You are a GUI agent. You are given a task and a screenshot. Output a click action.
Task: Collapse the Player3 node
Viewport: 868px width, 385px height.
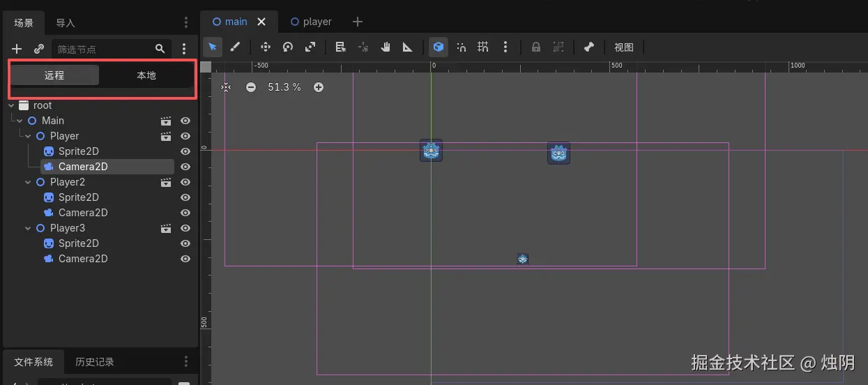[x=28, y=228]
